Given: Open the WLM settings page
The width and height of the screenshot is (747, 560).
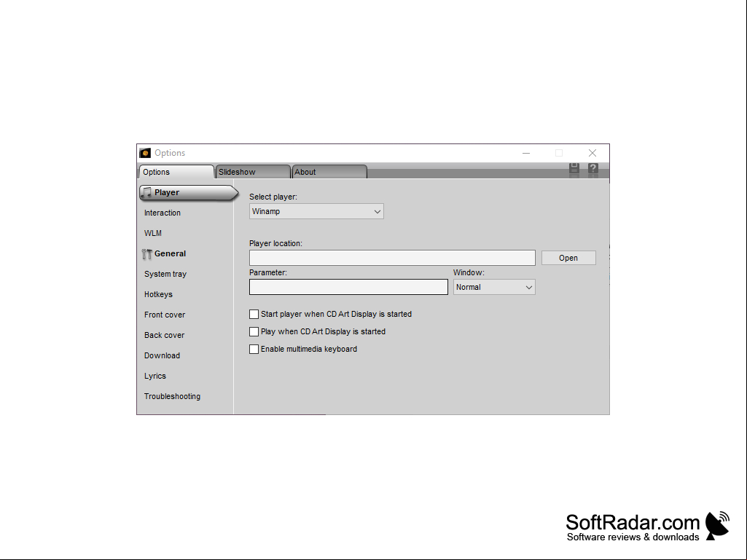Looking at the screenshot, I should click(x=153, y=233).
